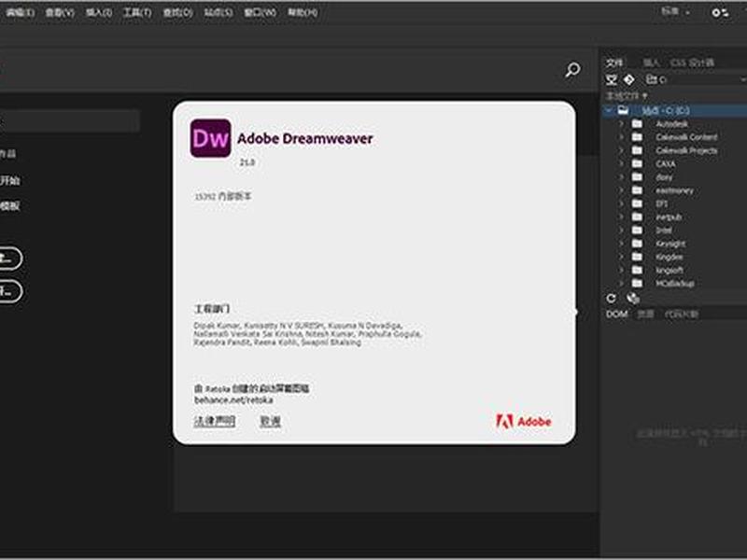Expand the Cakewalk Content folder
747x560 pixels.
(x=621, y=137)
